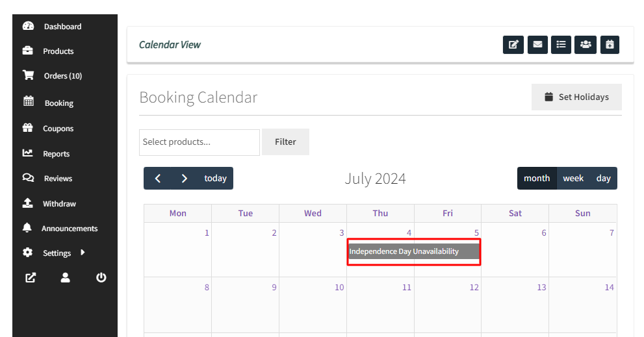Open the Reports page
Image resolution: width=644 pixels, height=337 pixels.
tap(57, 154)
